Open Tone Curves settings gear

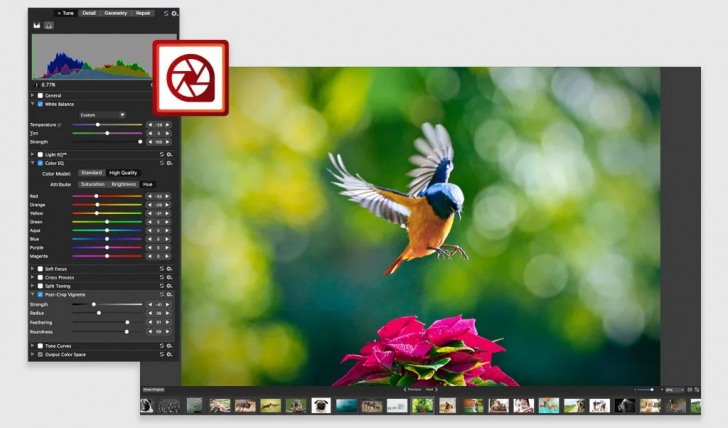pos(169,346)
